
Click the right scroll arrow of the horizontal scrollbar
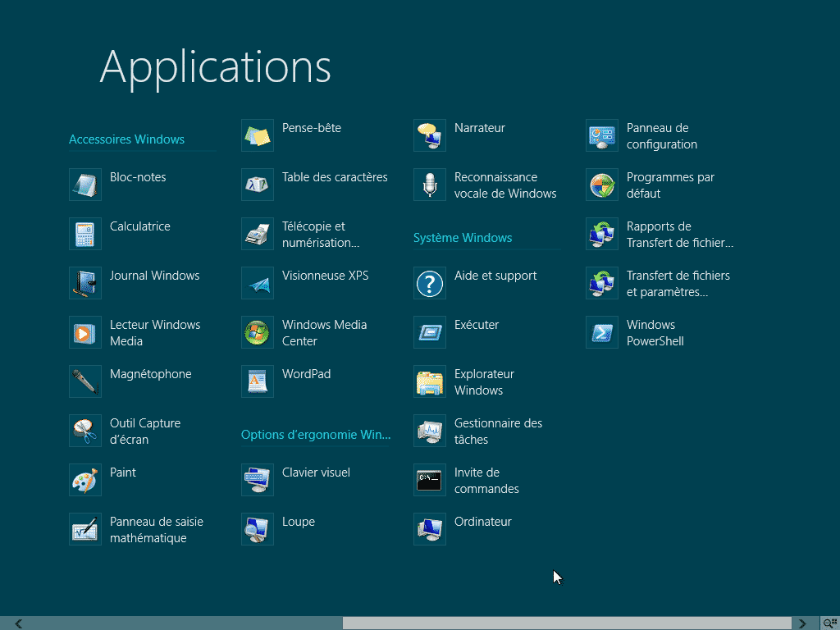tap(802, 623)
